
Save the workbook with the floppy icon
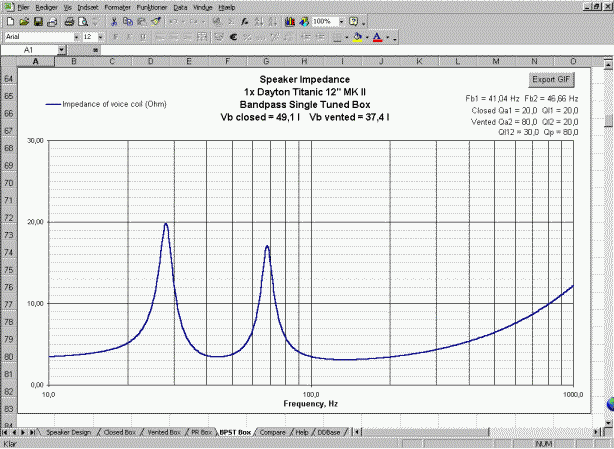[38, 22]
